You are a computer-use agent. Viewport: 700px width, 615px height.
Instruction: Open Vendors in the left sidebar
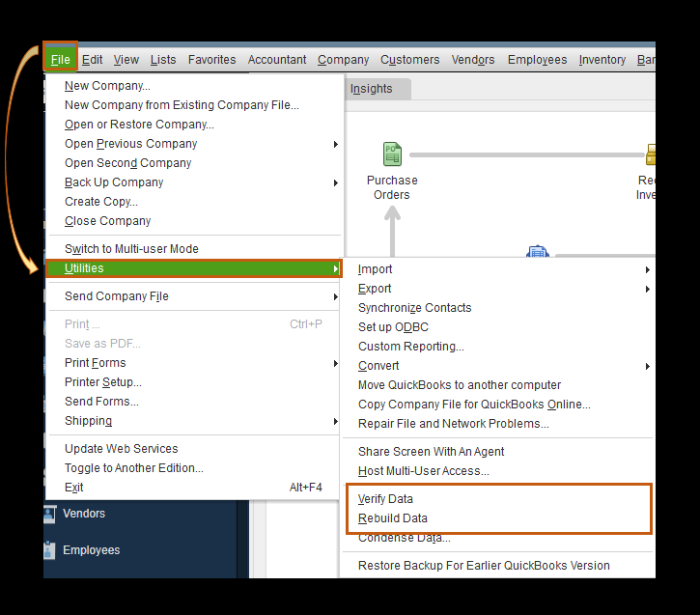(84, 514)
